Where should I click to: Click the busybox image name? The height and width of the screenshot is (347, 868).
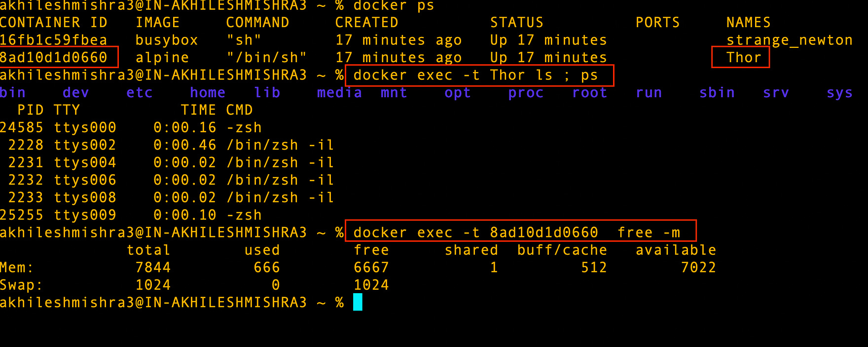[167, 40]
